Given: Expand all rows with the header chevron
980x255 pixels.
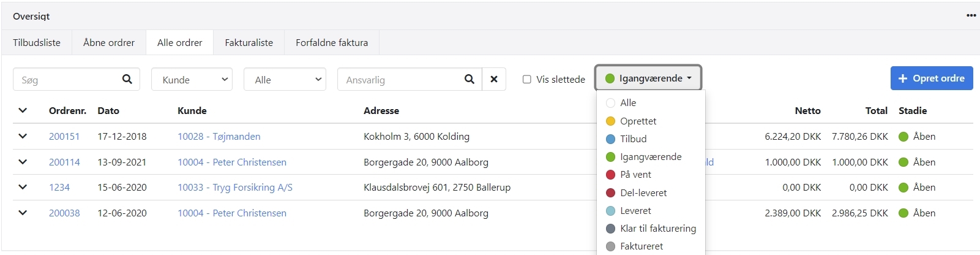Looking at the screenshot, I should coord(23,111).
